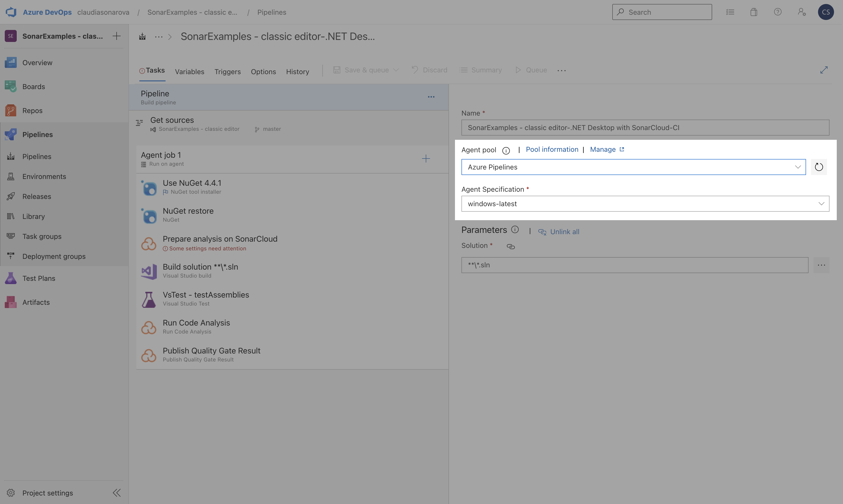Click the pipelines breadcrumb icon beside title
The height and width of the screenshot is (504, 843).
142,36
